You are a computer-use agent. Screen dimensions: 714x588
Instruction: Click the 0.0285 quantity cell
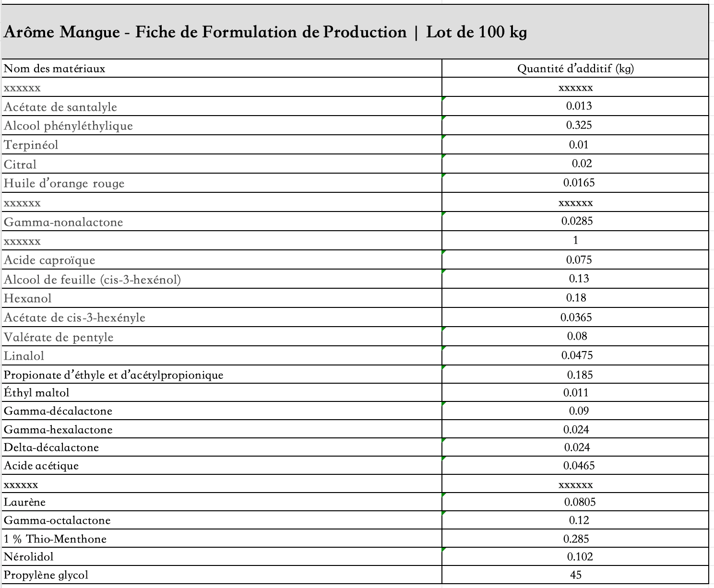pos(575,222)
